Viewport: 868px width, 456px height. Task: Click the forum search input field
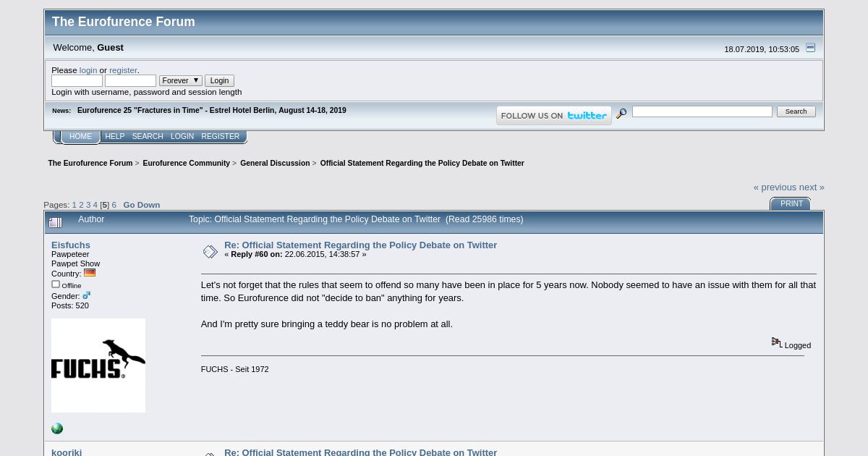coord(702,111)
